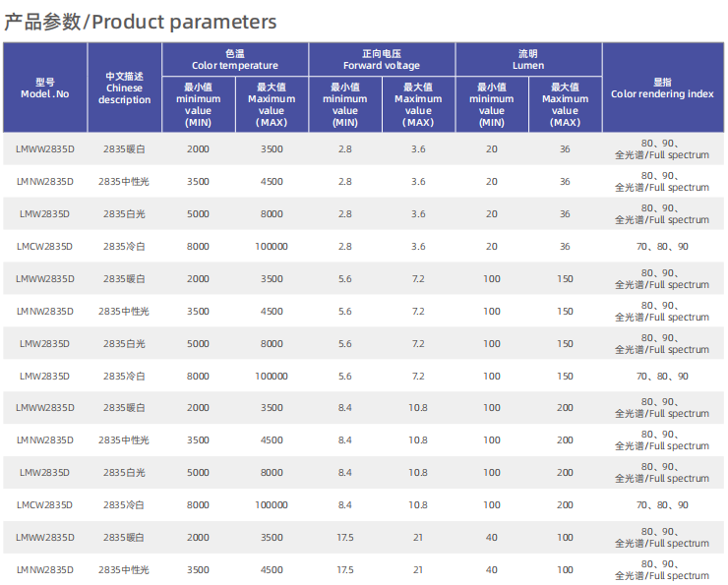Image resolution: width=728 pixels, height=585 pixels.
Task: Select the Color rendering index header
Action: (662, 88)
